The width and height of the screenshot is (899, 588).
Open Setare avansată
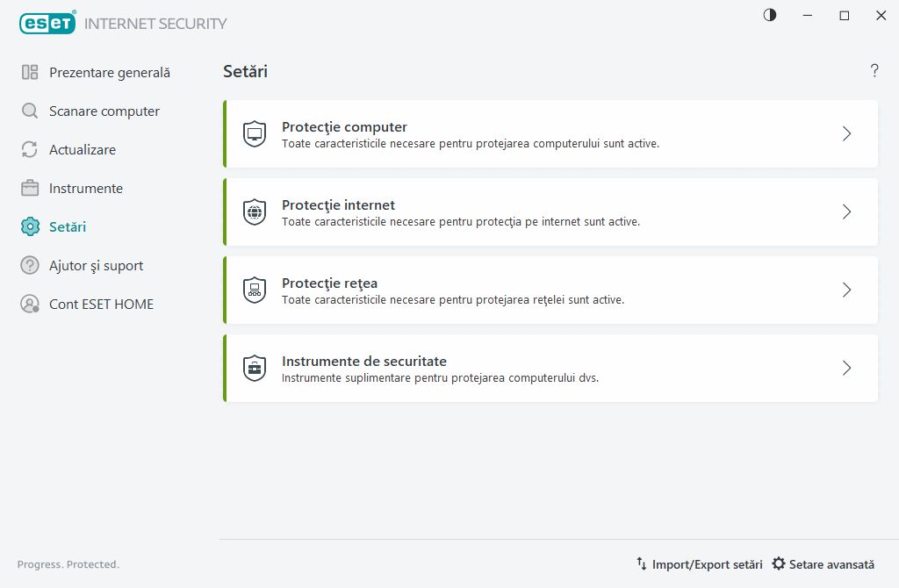pos(823,563)
